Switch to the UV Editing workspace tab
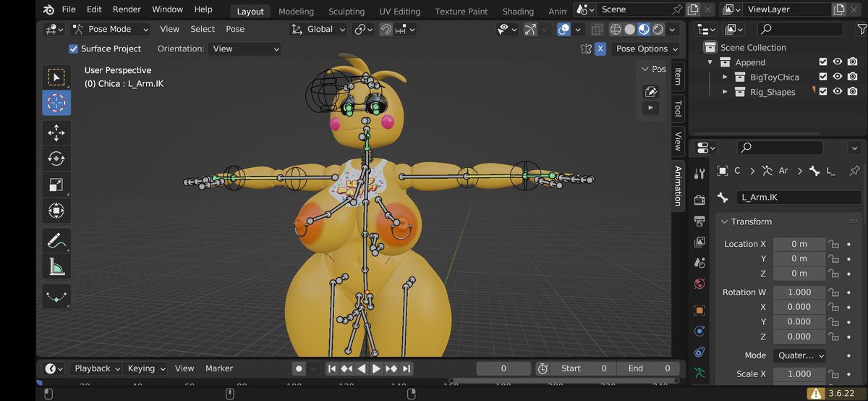The image size is (868, 401). (x=400, y=12)
